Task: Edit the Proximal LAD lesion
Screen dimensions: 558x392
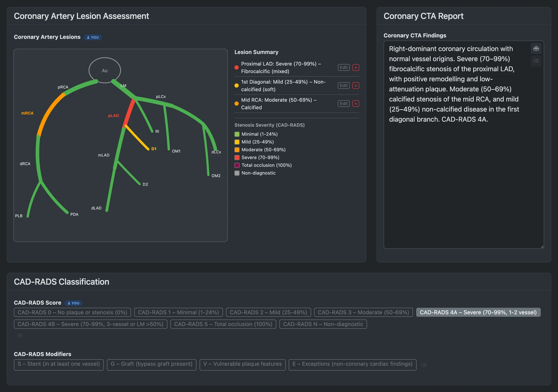Action: tap(344, 67)
